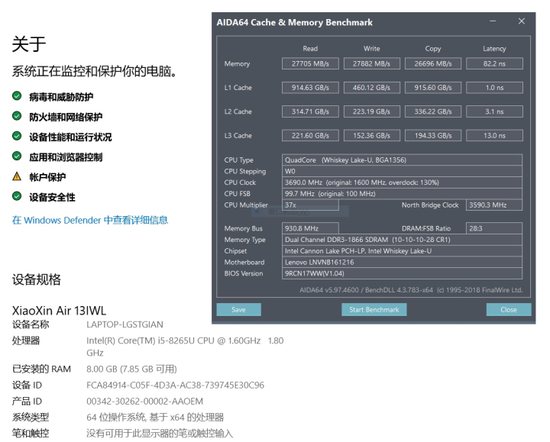Click CPU Multiplier field 37x
Image resolution: width=550 pixels, height=442 pixels.
tap(310, 205)
